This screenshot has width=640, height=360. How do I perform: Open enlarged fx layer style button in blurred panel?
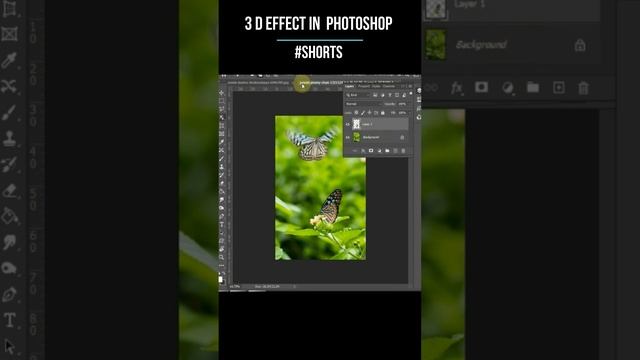coord(457,87)
